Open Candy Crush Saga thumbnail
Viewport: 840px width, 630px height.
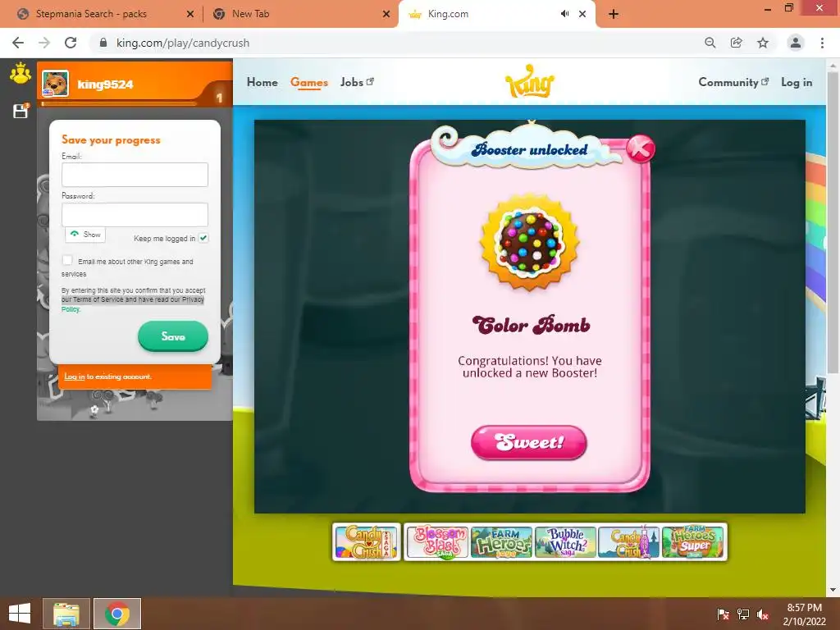pyautogui.click(x=367, y=542)
